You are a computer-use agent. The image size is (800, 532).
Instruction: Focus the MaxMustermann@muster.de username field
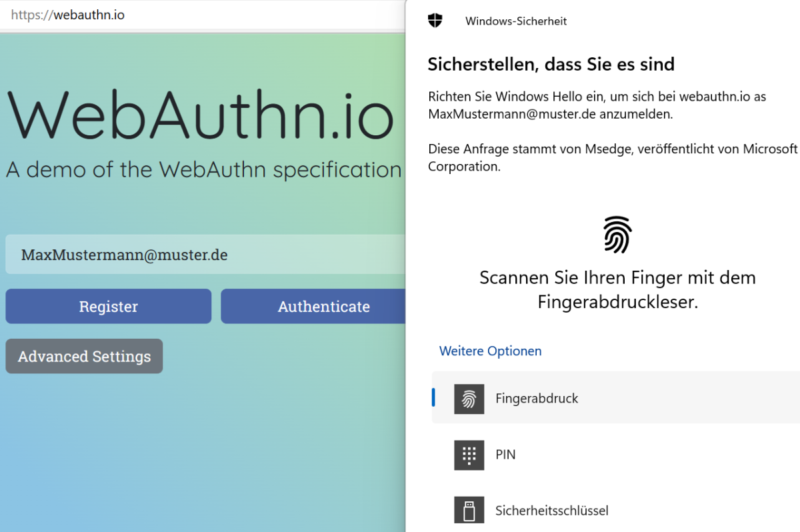click(x=205, y=255)
